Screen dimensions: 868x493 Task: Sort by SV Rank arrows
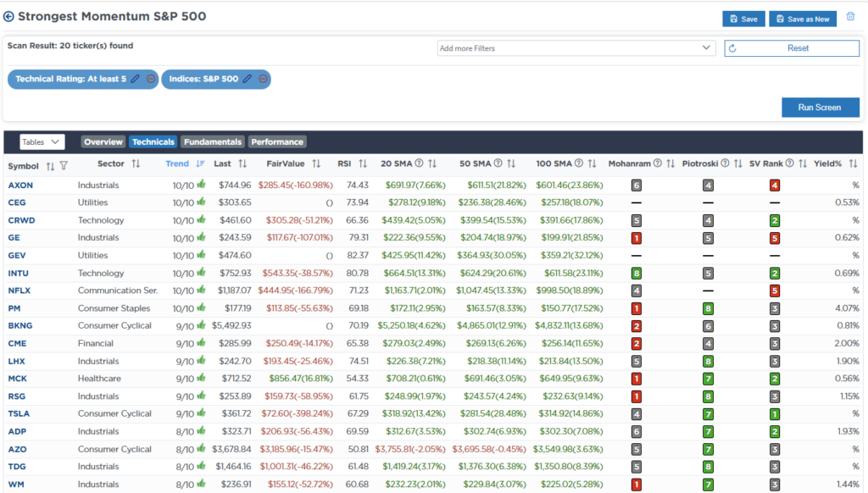(803, 163)
